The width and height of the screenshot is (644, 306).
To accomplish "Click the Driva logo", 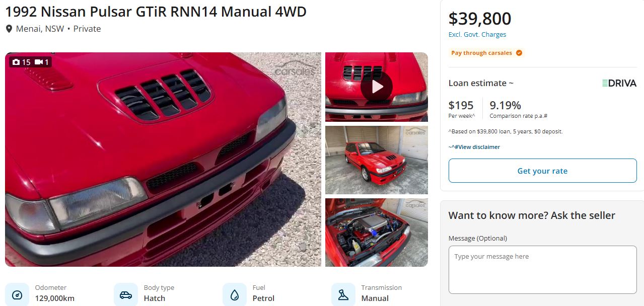I will click(619, 83).
